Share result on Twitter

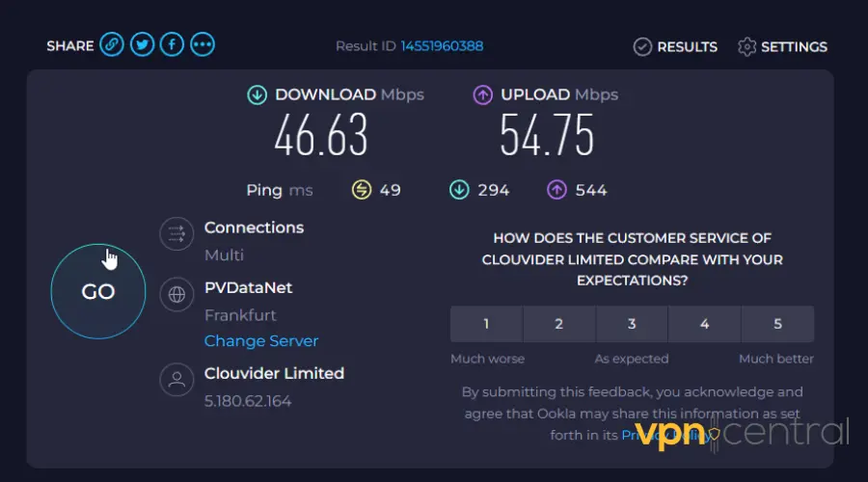coord(142,45)
